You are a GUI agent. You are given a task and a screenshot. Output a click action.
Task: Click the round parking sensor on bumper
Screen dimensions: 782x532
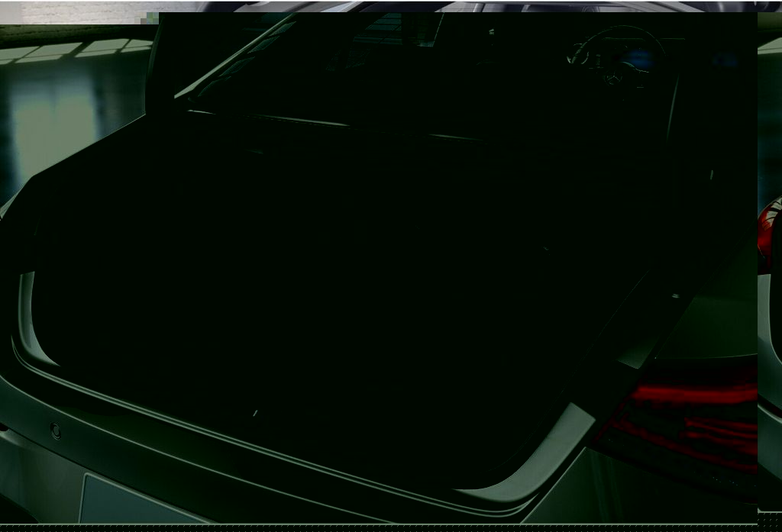point(55,431)
